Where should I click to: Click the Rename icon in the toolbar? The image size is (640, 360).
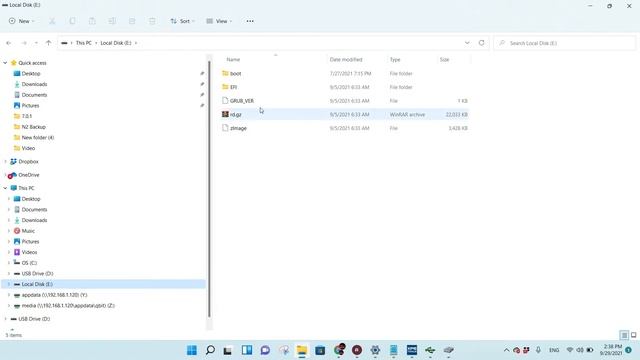[112, 21]
